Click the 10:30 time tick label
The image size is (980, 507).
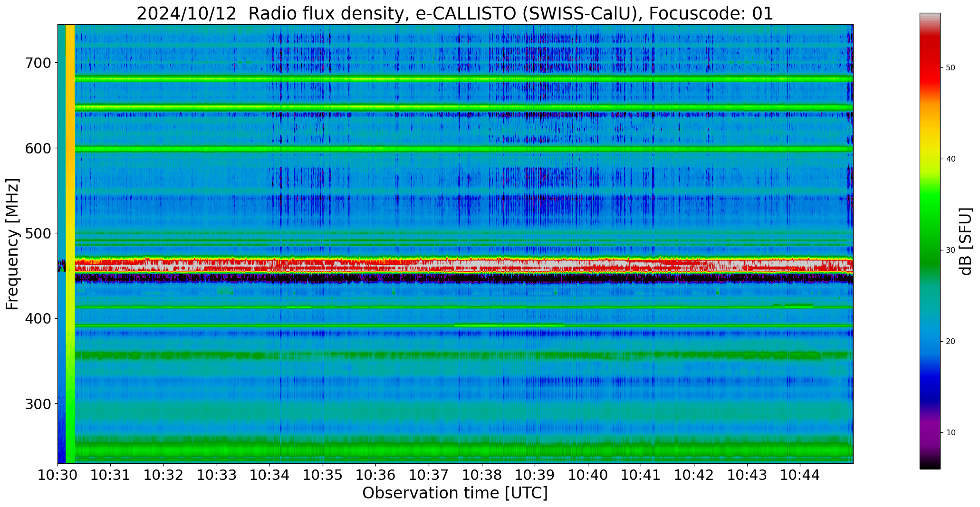point(58,475)
